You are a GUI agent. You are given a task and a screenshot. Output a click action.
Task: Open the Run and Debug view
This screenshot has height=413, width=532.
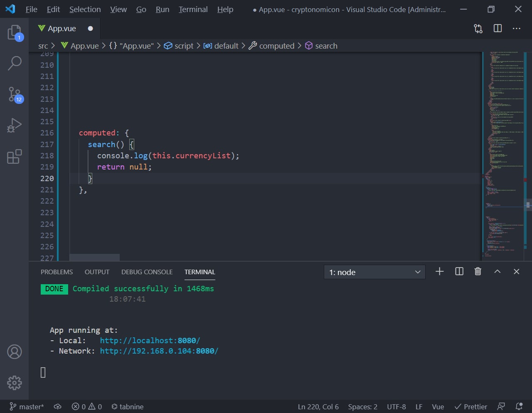pos(15,125)
